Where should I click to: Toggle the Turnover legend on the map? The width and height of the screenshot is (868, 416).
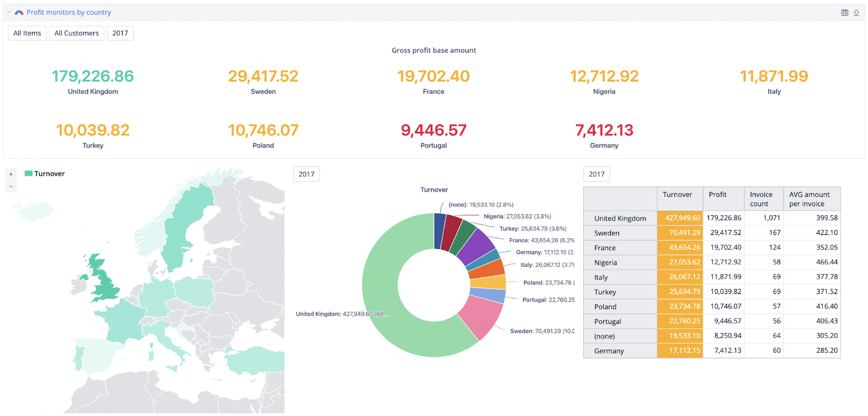click(44, 174)
